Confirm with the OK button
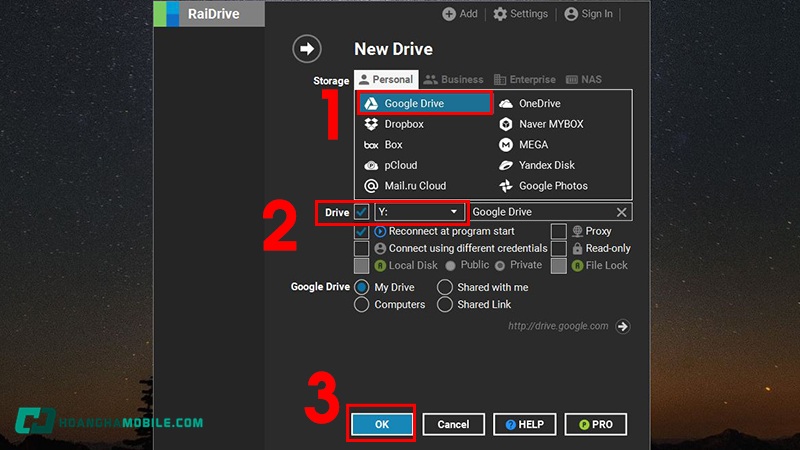Screen dimensions: 800x450 pyautogui.click(x=382, y=424)
